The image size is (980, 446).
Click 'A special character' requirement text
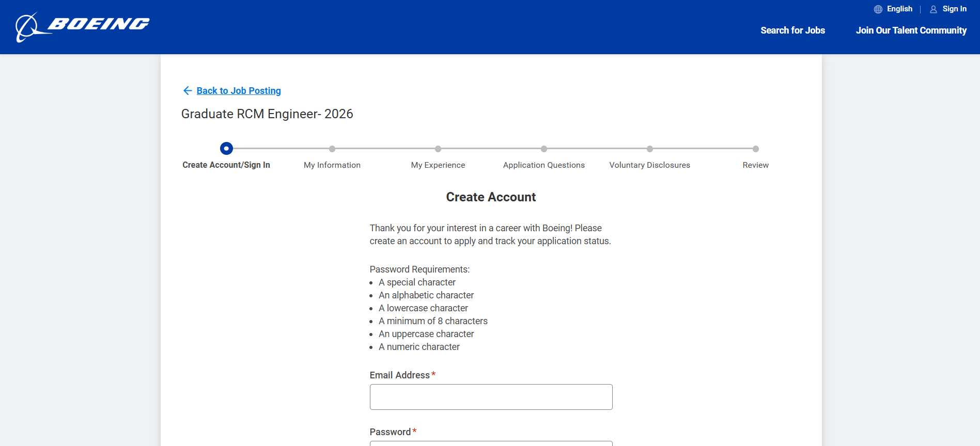(417, 282)
